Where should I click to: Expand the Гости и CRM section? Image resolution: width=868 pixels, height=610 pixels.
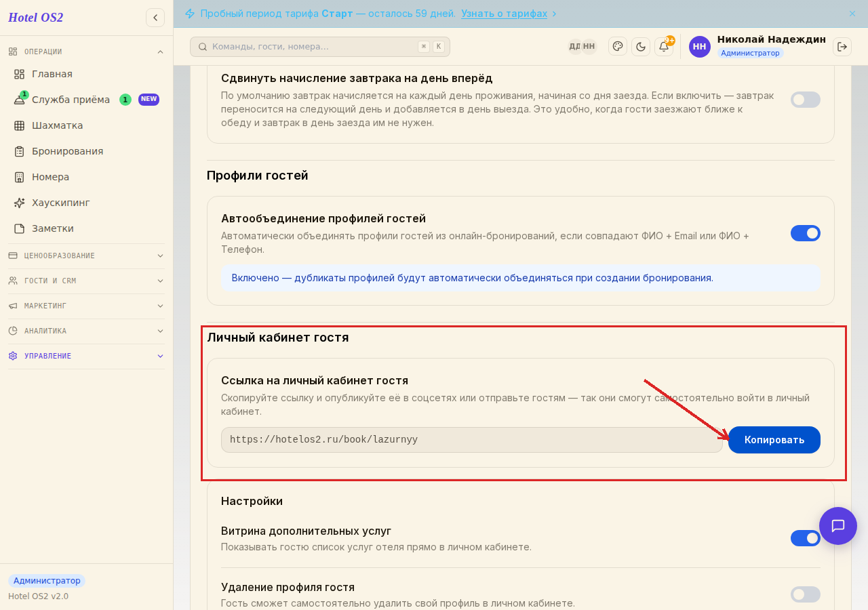click(160, 281)
